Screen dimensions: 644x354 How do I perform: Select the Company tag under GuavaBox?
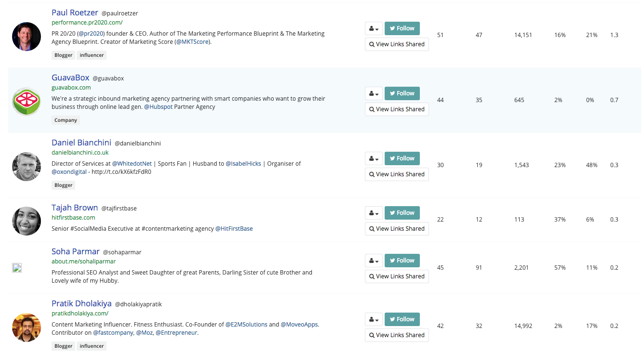point(66,120)
